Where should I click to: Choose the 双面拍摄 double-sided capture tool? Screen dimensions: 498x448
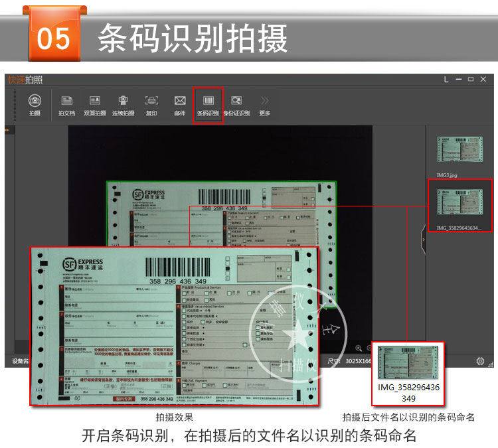click(95, 105)
